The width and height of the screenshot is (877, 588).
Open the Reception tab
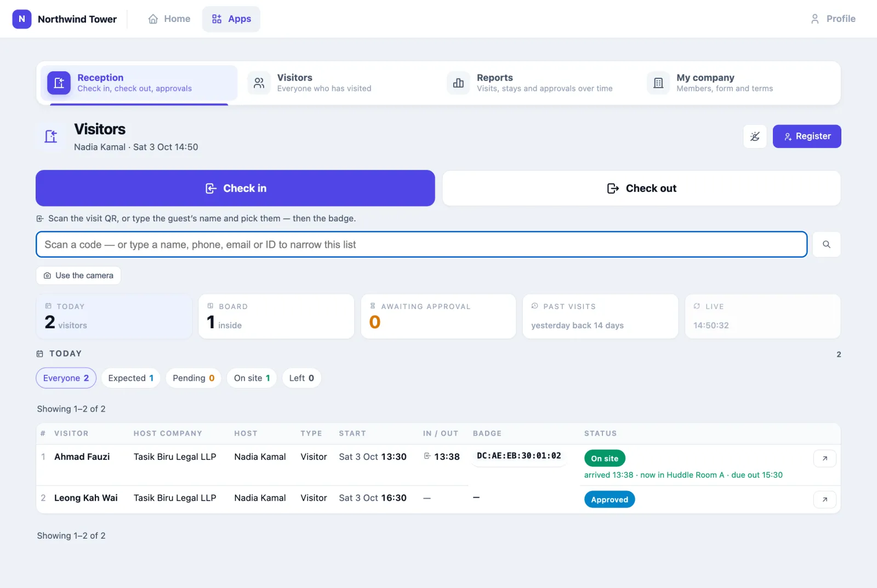point(139,83)
